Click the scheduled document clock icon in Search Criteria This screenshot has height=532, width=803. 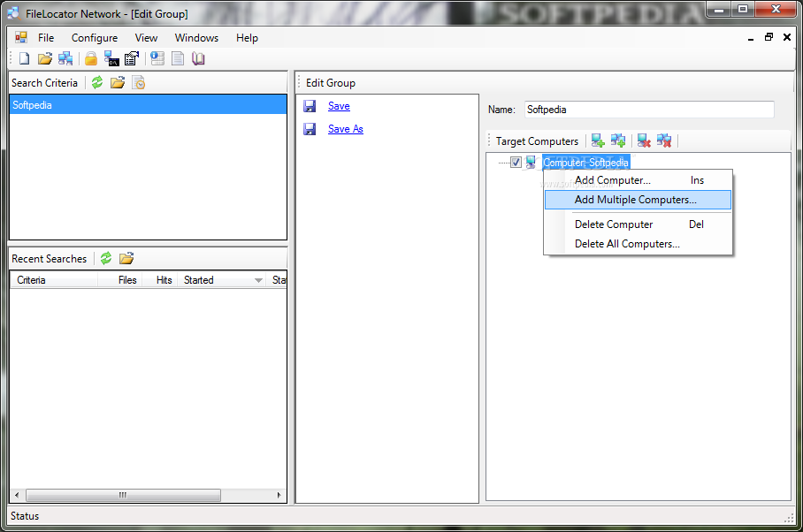pos(139,82)
